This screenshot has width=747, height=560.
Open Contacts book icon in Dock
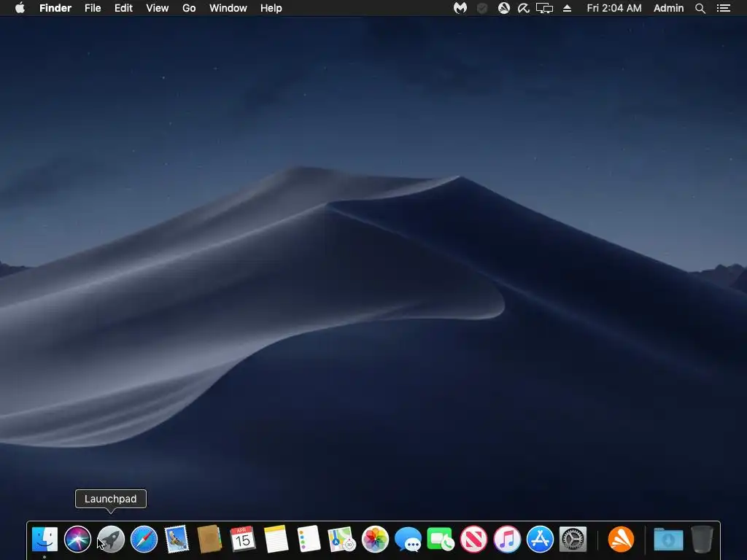point(209,540)
